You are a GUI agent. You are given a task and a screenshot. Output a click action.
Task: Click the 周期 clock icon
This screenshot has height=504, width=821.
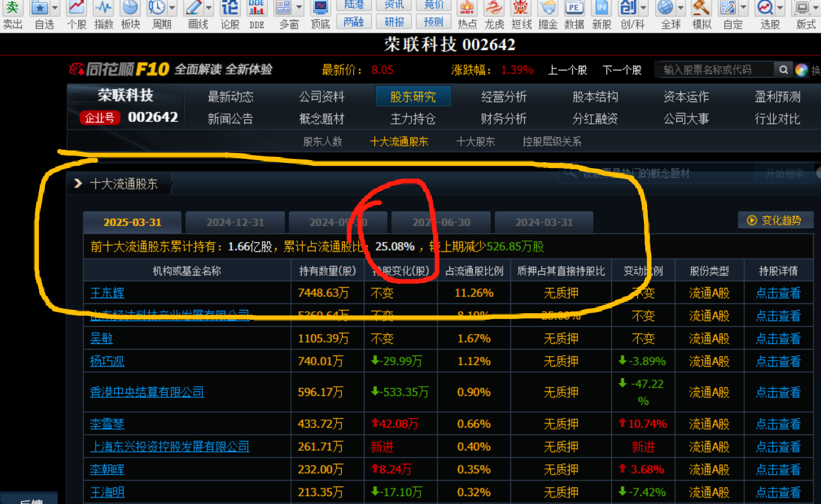point(156,8)
